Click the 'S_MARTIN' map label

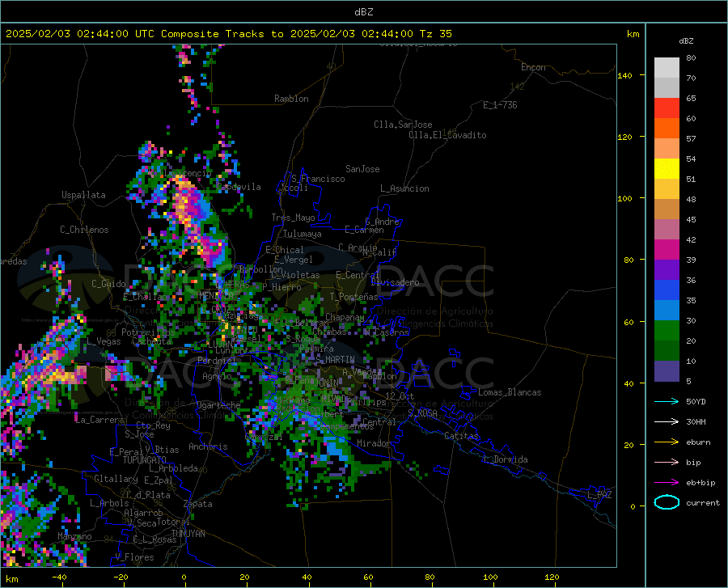pos(335,360)
